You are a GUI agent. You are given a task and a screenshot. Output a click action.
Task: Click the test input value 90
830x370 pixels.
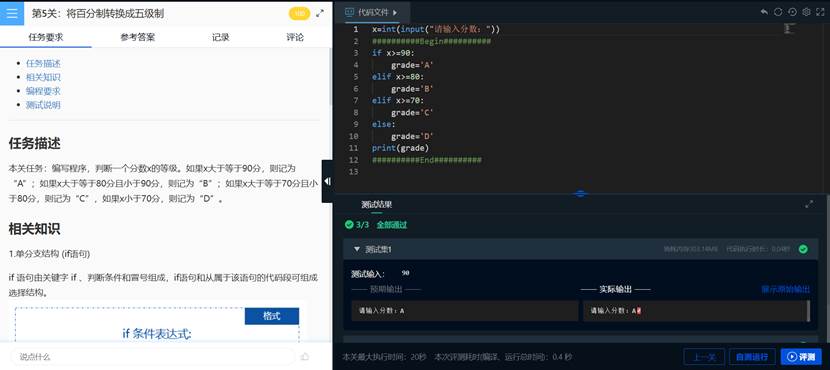pos(405,273)
